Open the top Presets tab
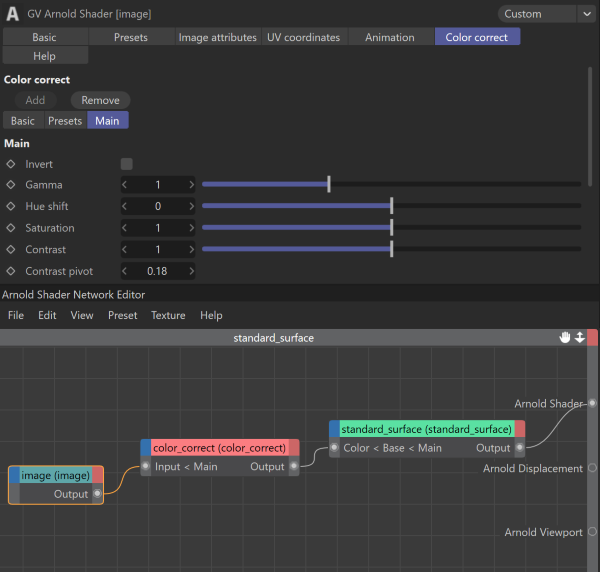 click(131, 37)
